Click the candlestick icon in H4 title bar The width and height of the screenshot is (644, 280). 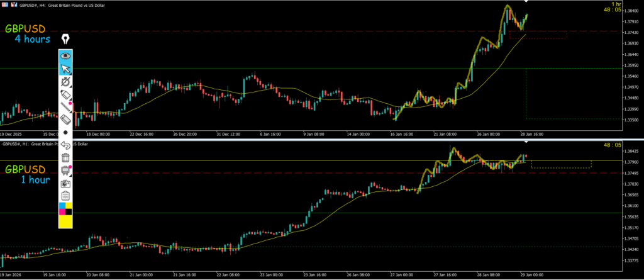[14, 4]
